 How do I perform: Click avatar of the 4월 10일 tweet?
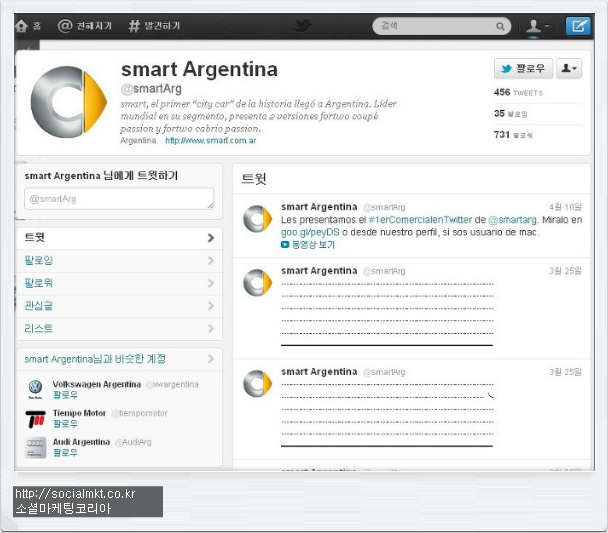coord(257,219)
